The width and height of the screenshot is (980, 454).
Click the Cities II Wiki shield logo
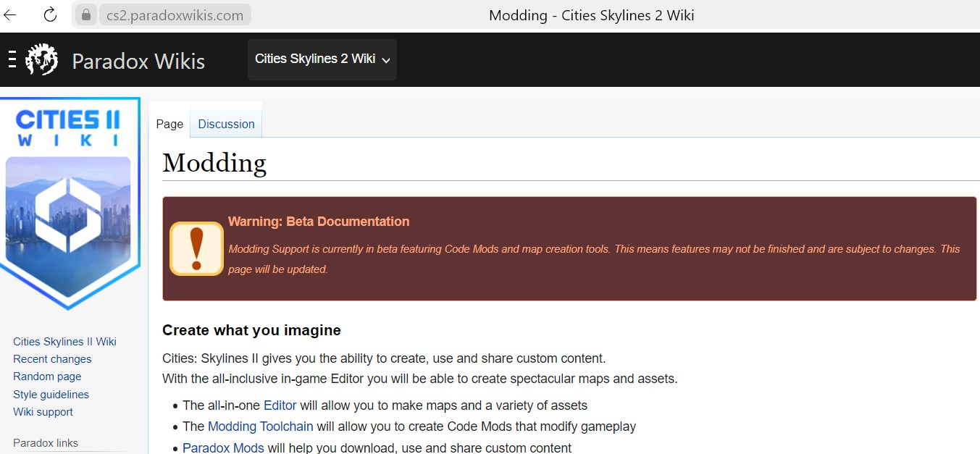70,203
